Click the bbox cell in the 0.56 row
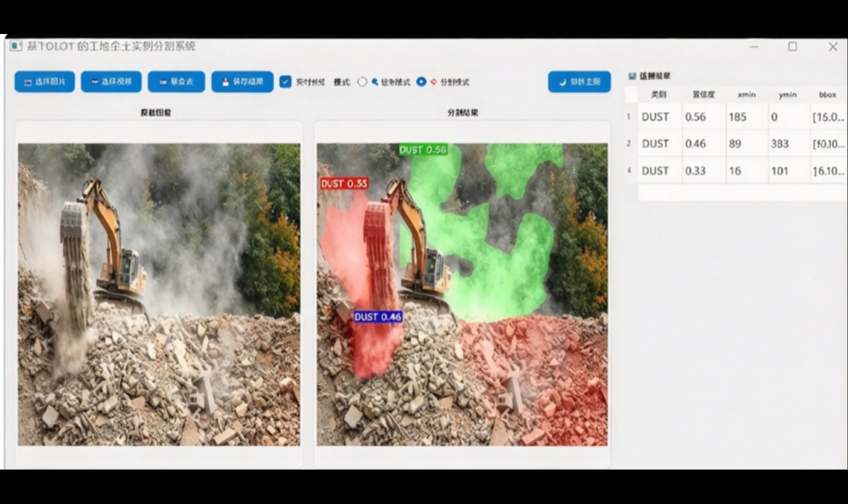The height and width of the screenshot is (504, 848). pyautogui.click(x=828, y=116)
